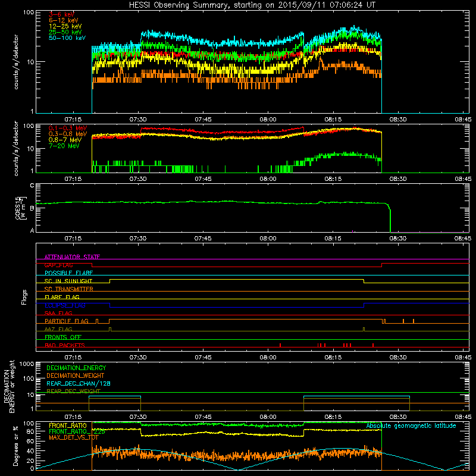Click the 08:00 tick under the Flags panel
476x476 pixels.
(268, 358)
